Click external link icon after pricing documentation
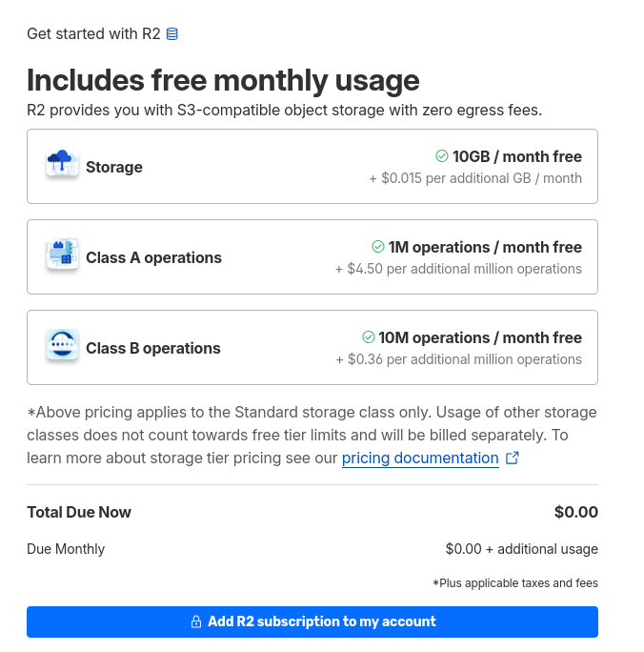This screenshot has width=644, height=652. click(x=513, y=458)
